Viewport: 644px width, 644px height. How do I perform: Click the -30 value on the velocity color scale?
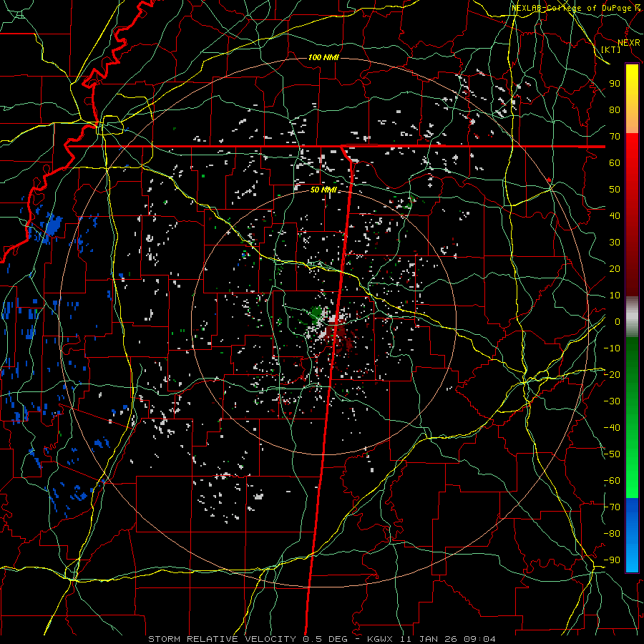[x=612, y=401]
